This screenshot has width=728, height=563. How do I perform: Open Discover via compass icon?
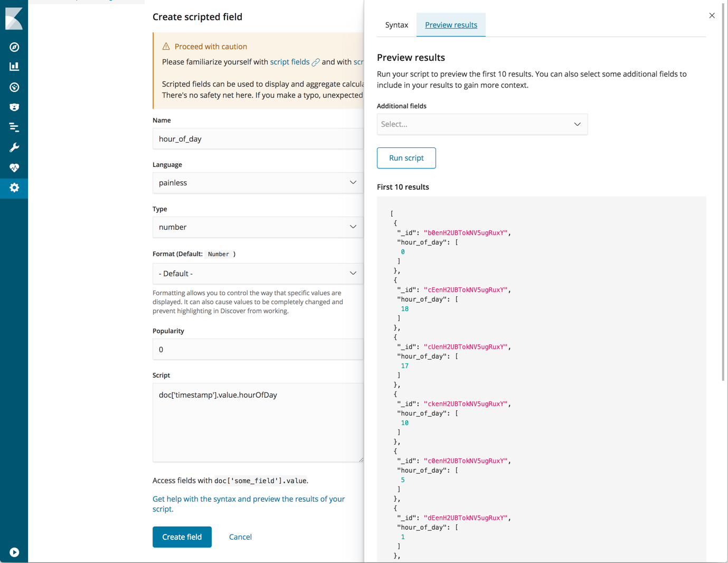click(x=14, y=47)
